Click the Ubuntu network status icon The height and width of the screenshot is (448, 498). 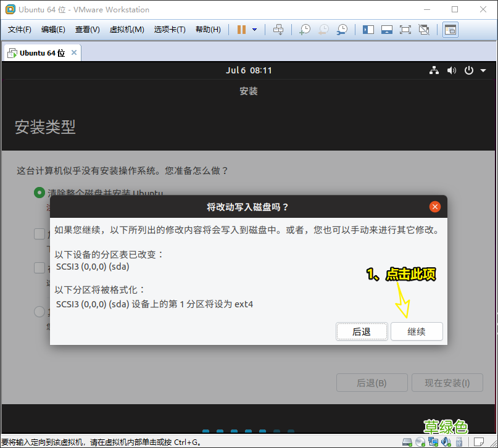(434, 70)
